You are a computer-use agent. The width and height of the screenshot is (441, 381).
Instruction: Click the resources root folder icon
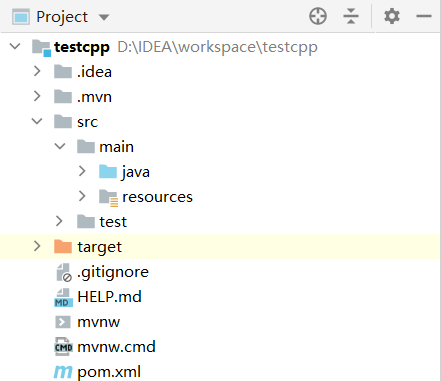(x=109, y=198)
